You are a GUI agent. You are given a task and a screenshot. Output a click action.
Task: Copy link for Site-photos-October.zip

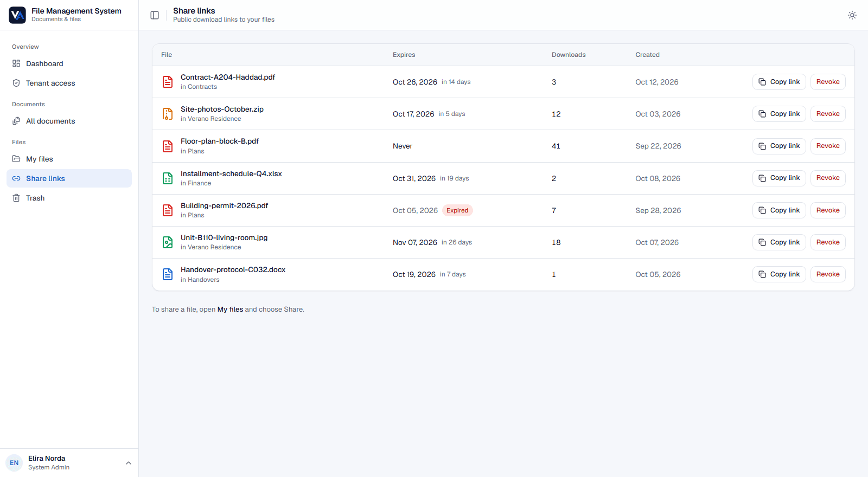(x=779, y=114)
